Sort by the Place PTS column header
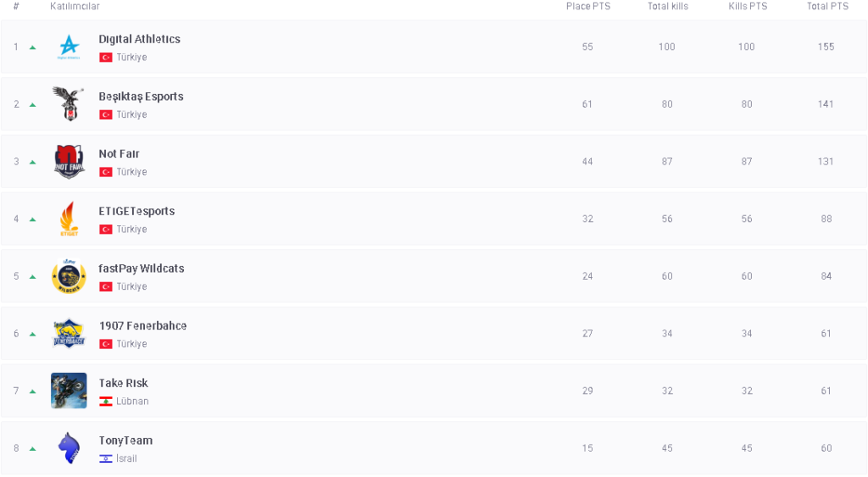The image size is (868, 477). (x=588, y=7)
